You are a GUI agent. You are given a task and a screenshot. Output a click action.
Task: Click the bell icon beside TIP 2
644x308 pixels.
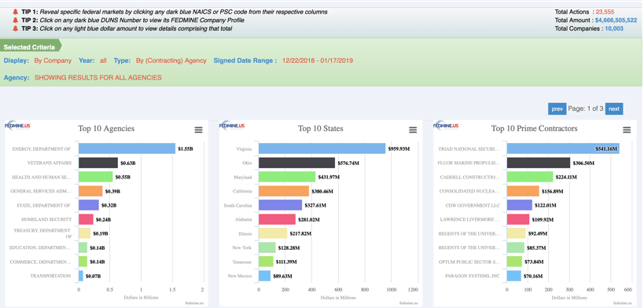[x=16, y=20]
